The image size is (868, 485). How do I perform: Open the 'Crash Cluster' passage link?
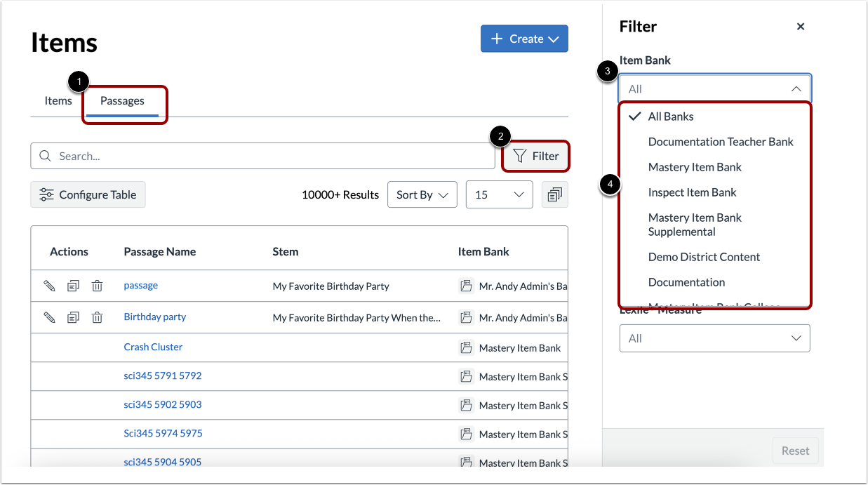tap(153, 347)
